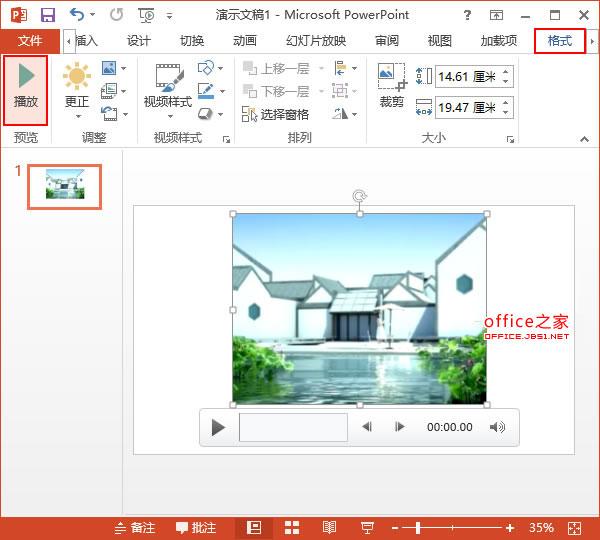The image size is (600, 540).
Task: Switch to the Review (审阅) tab
Action: pyautogui.click(x=387, y=41)
